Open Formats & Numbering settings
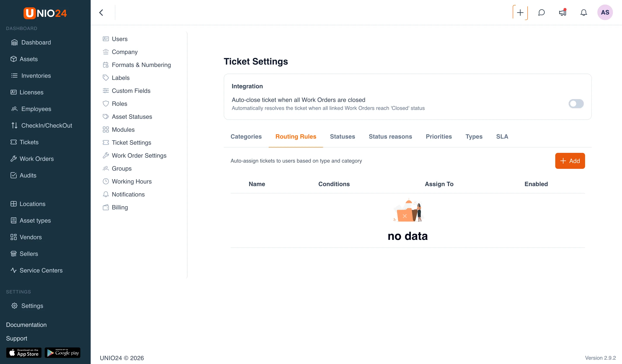622x364 pixels. tap(141, 65)
